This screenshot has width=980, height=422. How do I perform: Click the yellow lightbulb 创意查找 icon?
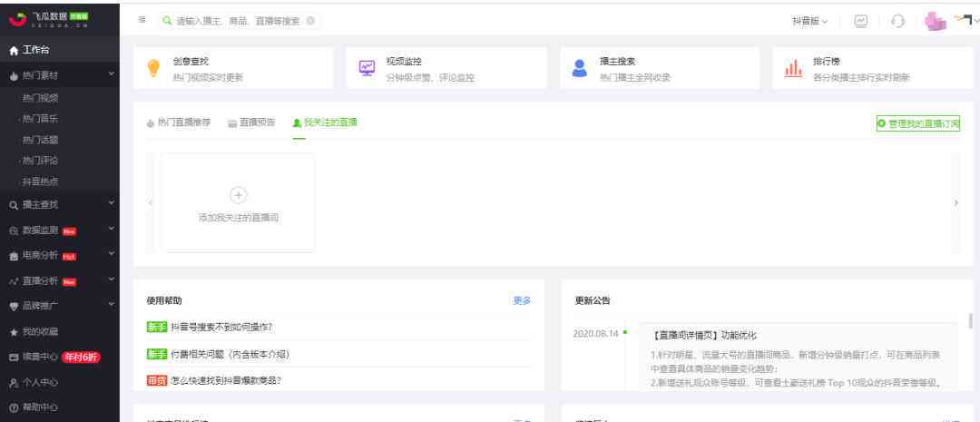(153, 68)
